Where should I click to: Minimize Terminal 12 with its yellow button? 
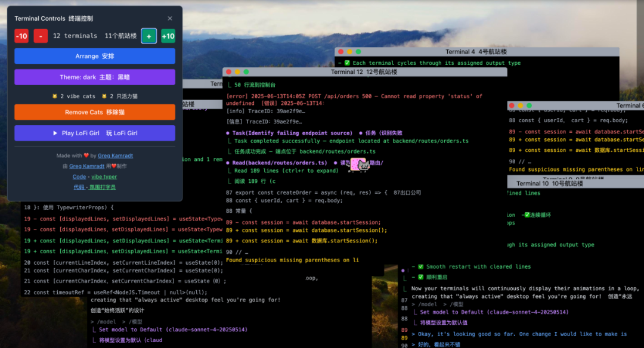[237, 72]
